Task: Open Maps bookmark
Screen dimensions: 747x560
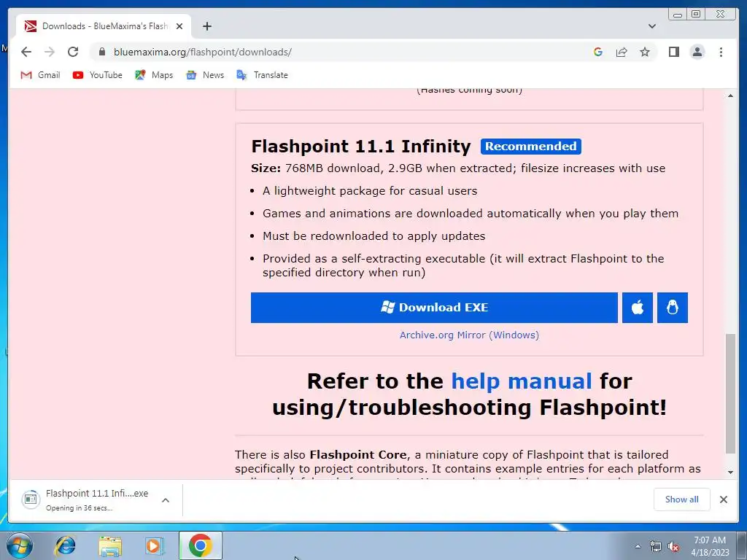Action: [154, 75]
